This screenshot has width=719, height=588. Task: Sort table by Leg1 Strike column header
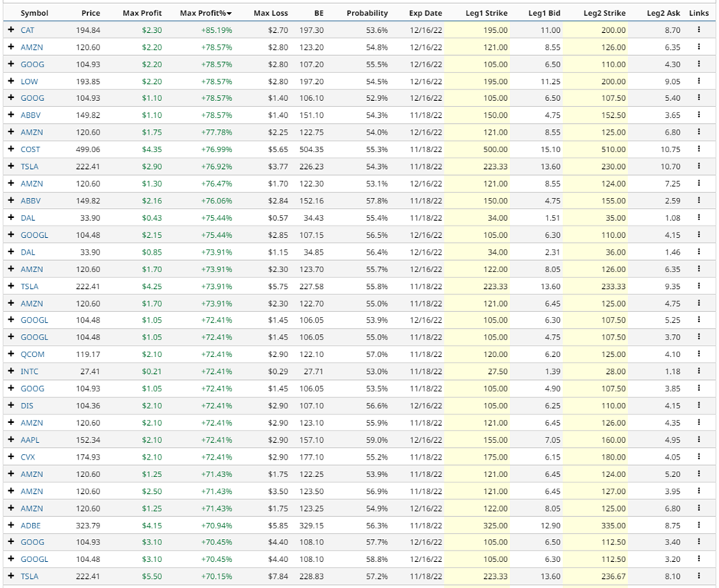(486, 13)
